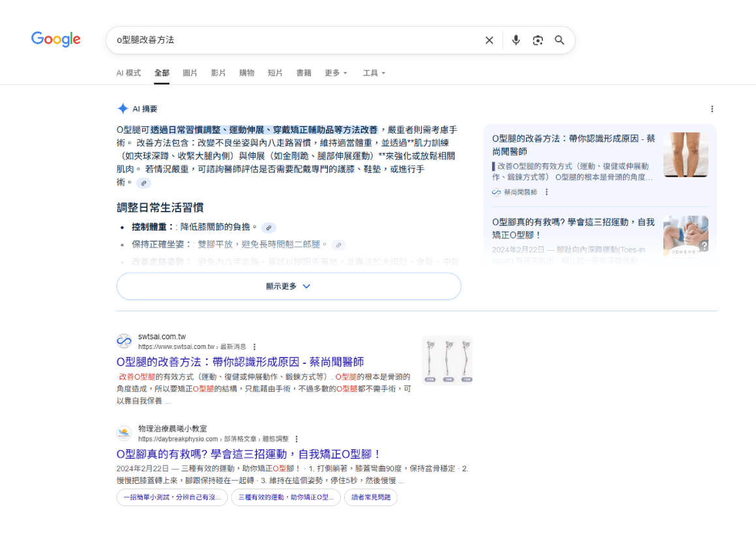Click the 讀者常見問題 chip
The width and height of the screenshot is (756, 534).
tap(371, 498)
